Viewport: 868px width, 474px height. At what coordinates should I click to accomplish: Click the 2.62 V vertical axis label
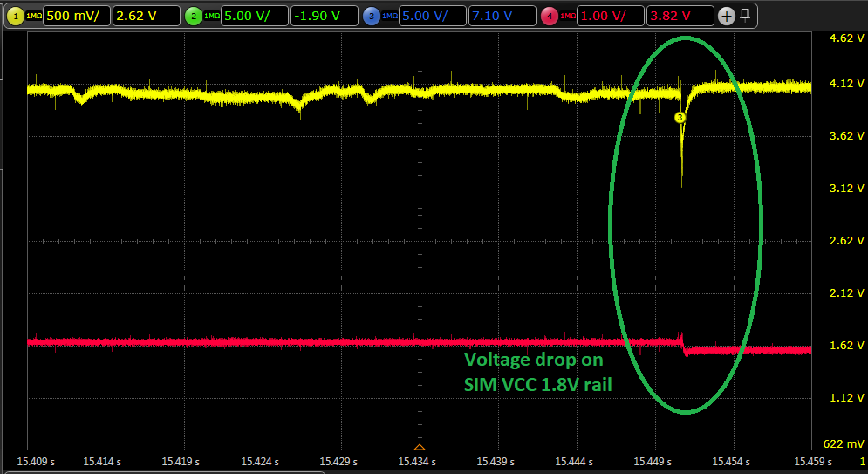[x=847, y=240]
